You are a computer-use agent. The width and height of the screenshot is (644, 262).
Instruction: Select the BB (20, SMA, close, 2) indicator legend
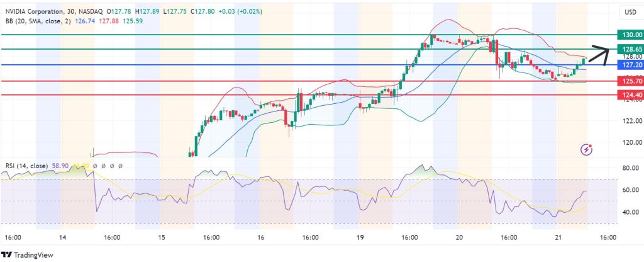pos(39,21)
